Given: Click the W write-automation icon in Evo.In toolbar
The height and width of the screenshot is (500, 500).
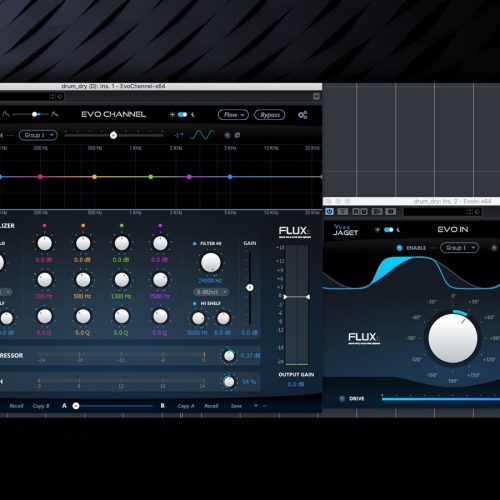Looking at the screenshot, I should coord(364,211).
